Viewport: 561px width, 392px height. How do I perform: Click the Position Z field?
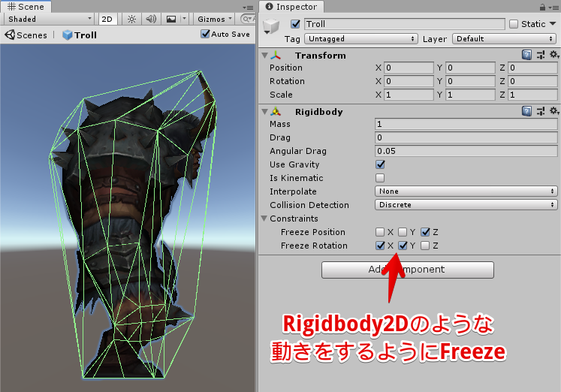tap(532, 68)
